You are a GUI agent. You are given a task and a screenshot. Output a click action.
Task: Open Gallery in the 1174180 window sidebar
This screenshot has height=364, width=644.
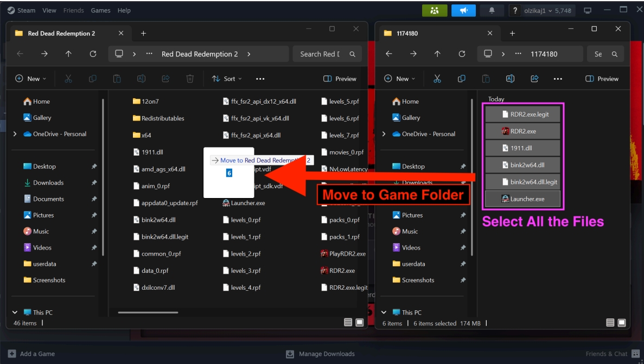[406, 118]
